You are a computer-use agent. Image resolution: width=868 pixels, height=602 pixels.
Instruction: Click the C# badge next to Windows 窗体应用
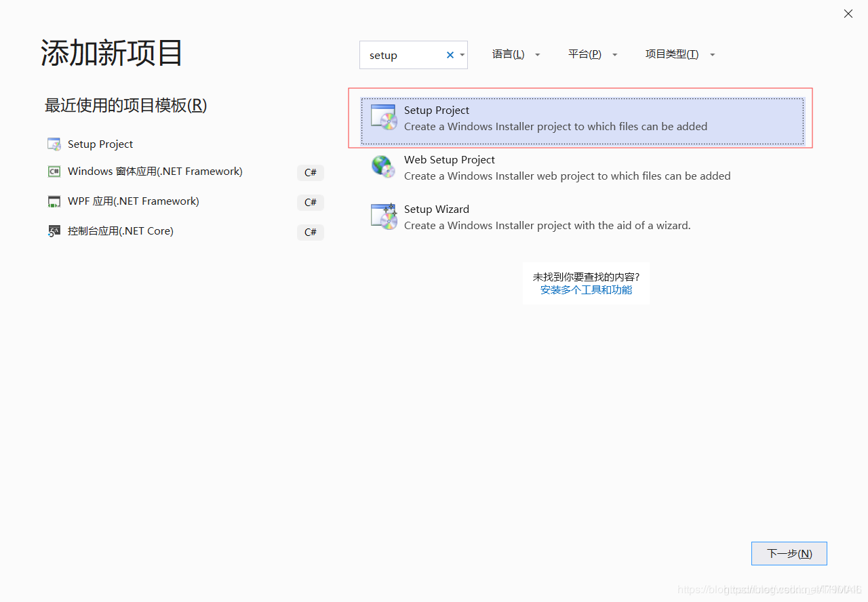[310, 172]
